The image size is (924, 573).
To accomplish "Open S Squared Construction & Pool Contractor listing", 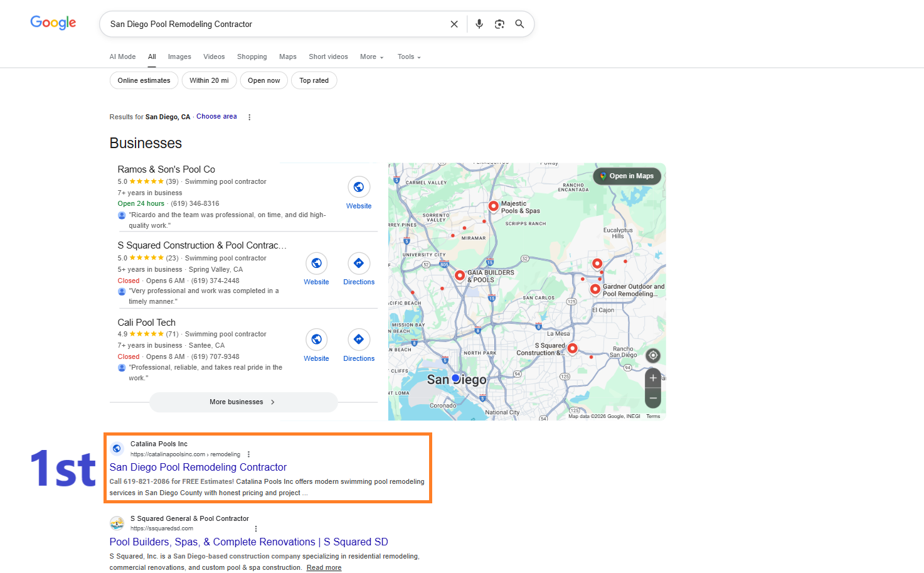I will [202, 245].
